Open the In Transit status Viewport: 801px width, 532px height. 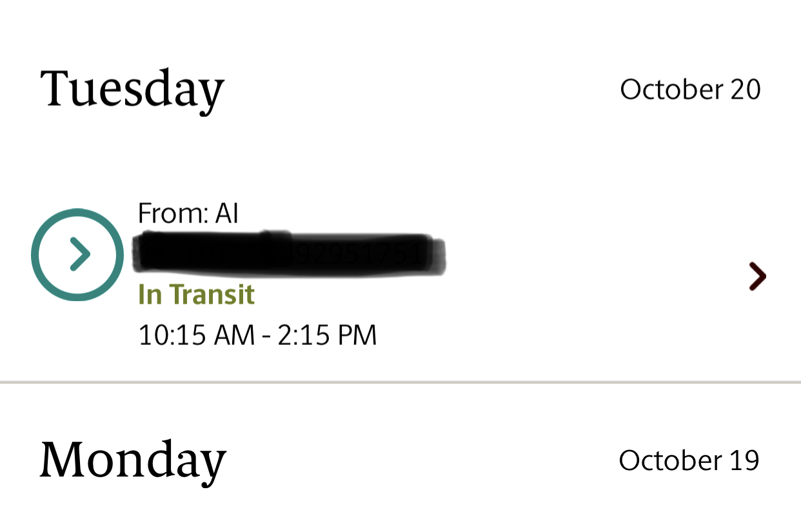tap(196, 295)
